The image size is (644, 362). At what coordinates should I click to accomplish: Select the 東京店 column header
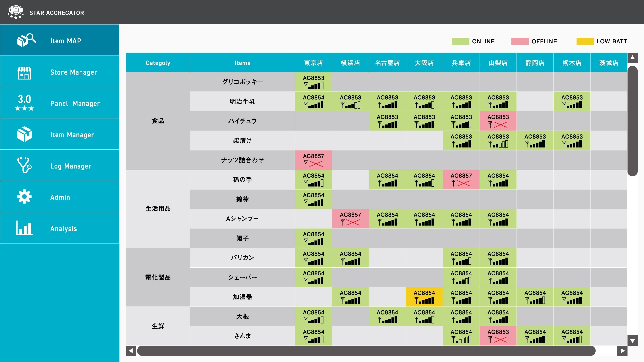coord(313,63)
